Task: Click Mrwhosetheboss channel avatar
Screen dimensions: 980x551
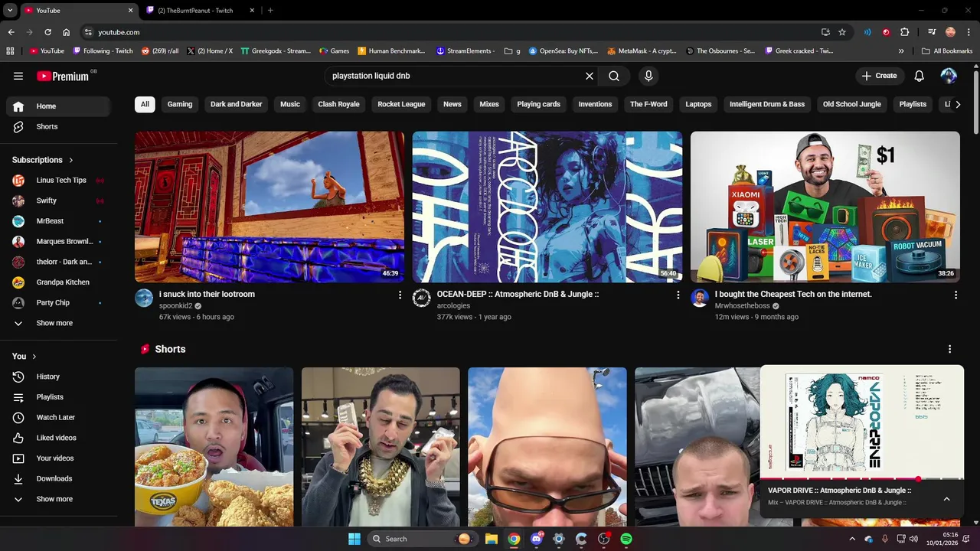Action: (700, 298)
